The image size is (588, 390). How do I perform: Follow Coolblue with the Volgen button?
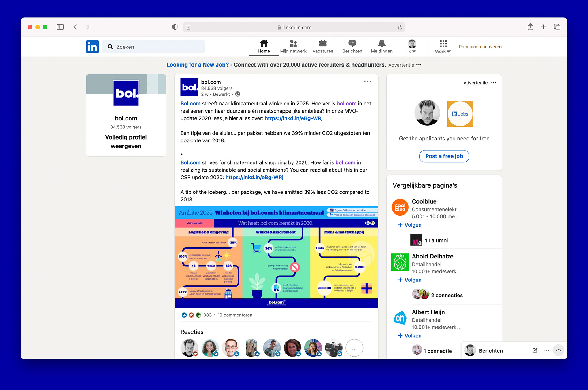(x=409, y=225)
